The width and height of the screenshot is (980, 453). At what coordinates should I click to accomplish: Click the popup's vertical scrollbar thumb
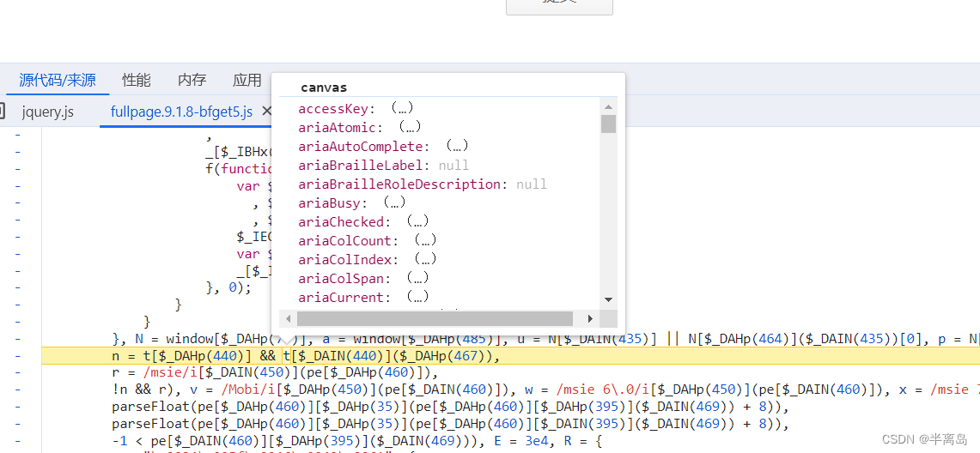pyautogui.click(x=608, y=124)
